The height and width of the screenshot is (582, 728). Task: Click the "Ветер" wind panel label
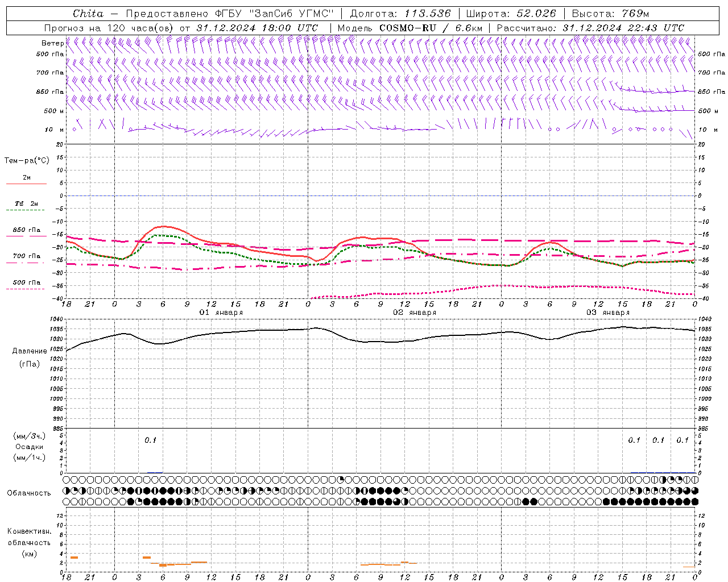[x=53, y=43]
